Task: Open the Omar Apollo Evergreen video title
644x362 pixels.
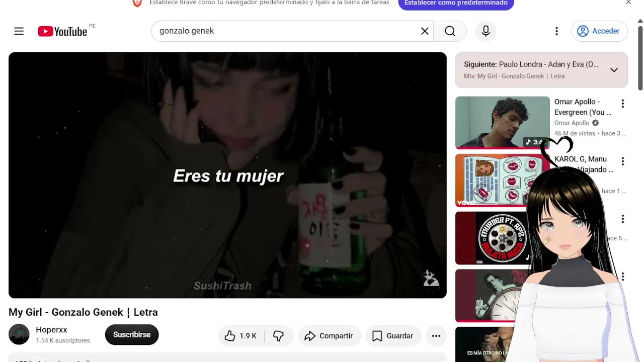Action: tap(584, 107)
